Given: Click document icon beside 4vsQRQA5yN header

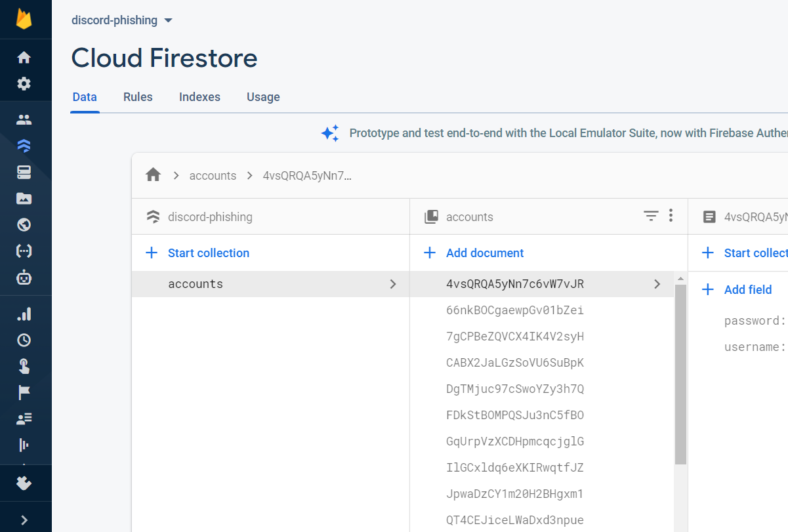Looking at the screenshot, I should [709, 216].
